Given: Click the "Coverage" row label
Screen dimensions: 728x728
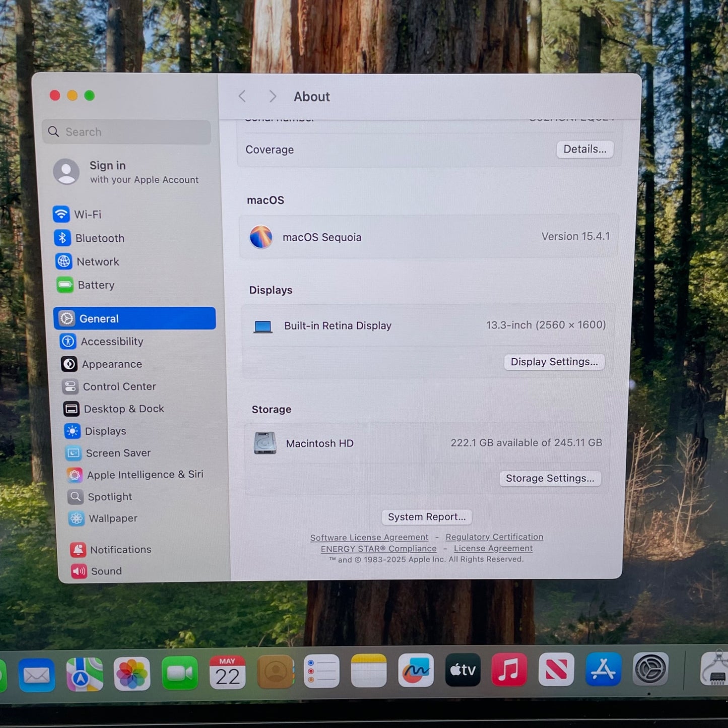Looking at the screenshot, I should click(x=270, y=150).
